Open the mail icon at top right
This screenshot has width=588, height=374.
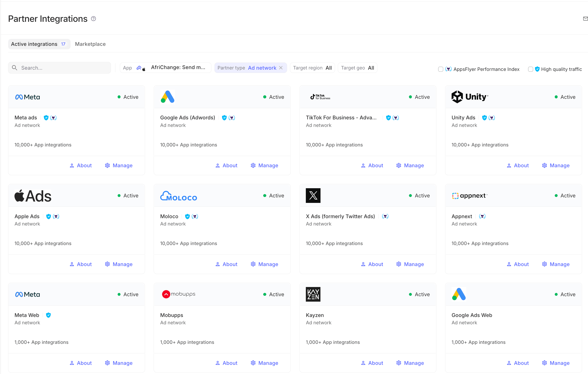[585, 19]
